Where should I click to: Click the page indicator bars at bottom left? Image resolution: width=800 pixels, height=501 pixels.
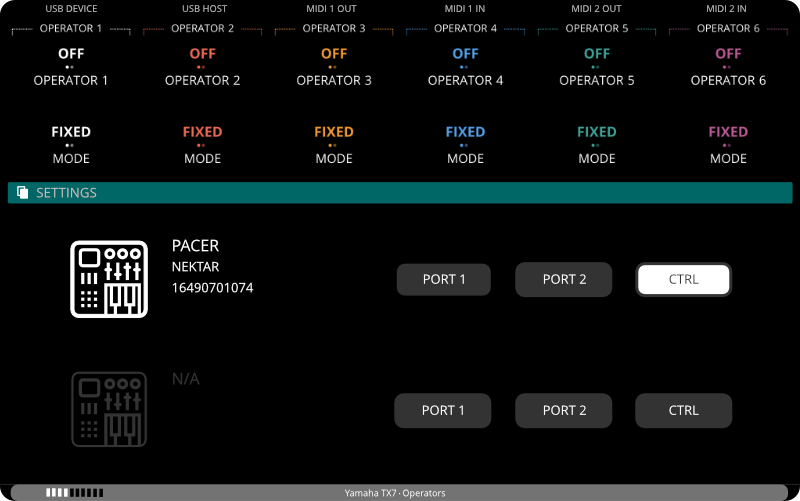point(74,493)
